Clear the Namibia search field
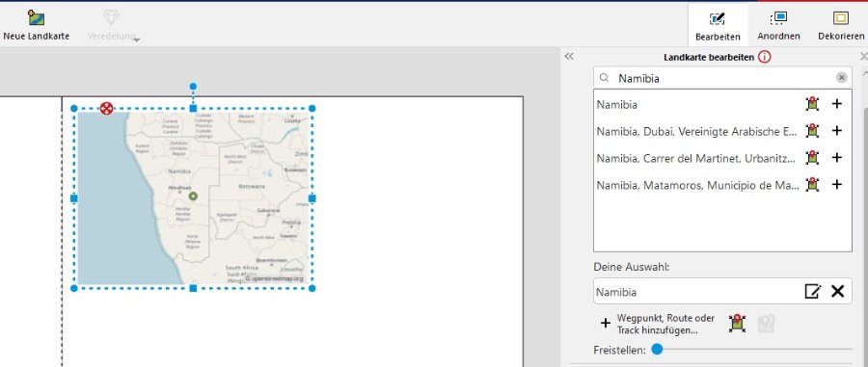This screenshot has height=367, width=868. [841, 78]
